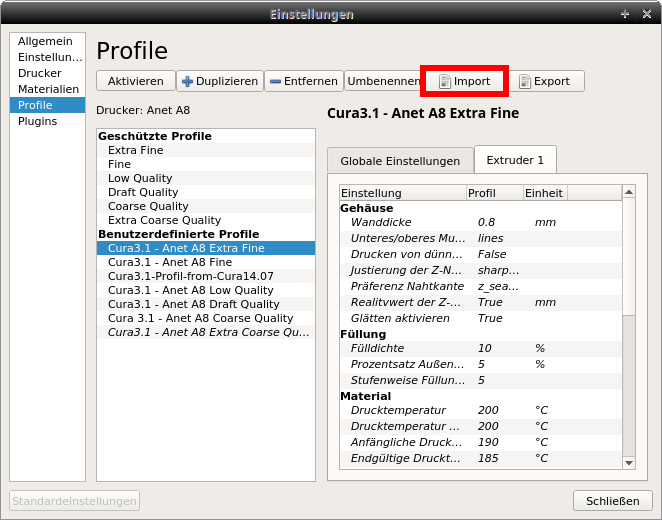The height and width of the screenshot is (520, 662).
Task: Click the Entfernen minus icon
Action: point(275,81)
